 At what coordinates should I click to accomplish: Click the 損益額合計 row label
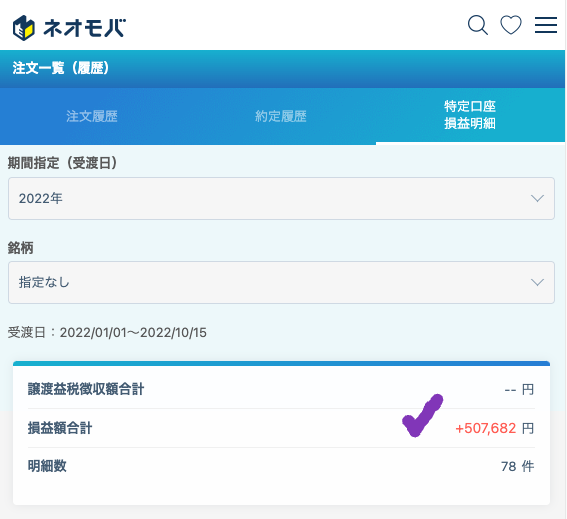(60, 428)
